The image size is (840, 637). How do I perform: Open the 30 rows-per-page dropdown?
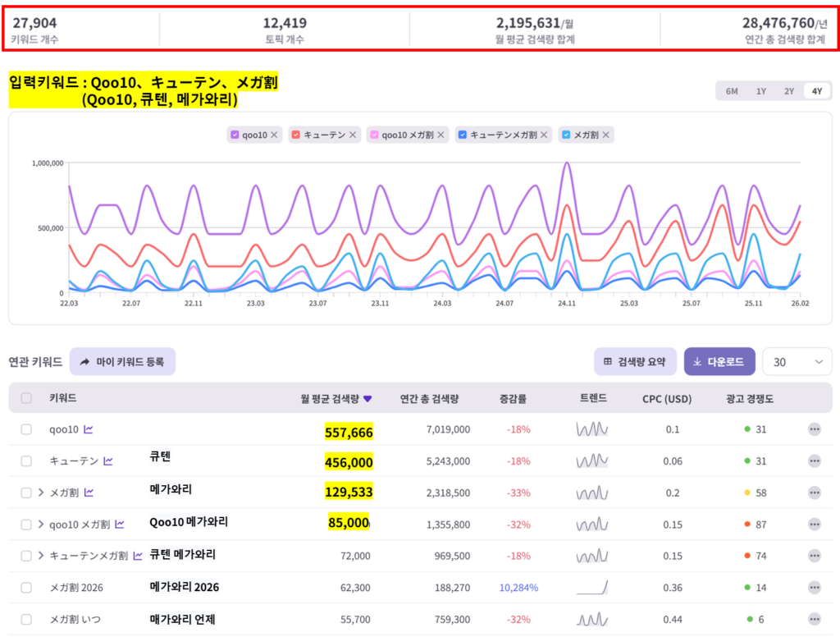pyautogui.click(x=797, y=362)
